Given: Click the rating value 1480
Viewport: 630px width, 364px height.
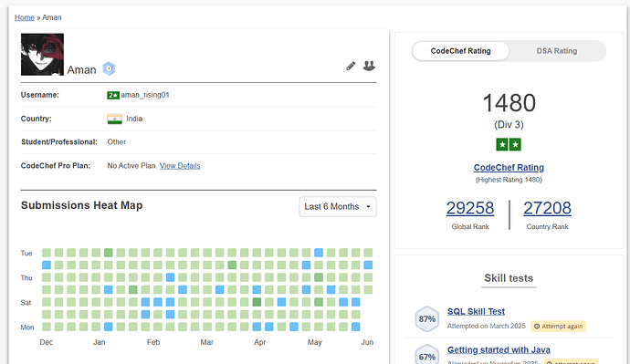Looking at the screenshot, I should click(509, 103).
